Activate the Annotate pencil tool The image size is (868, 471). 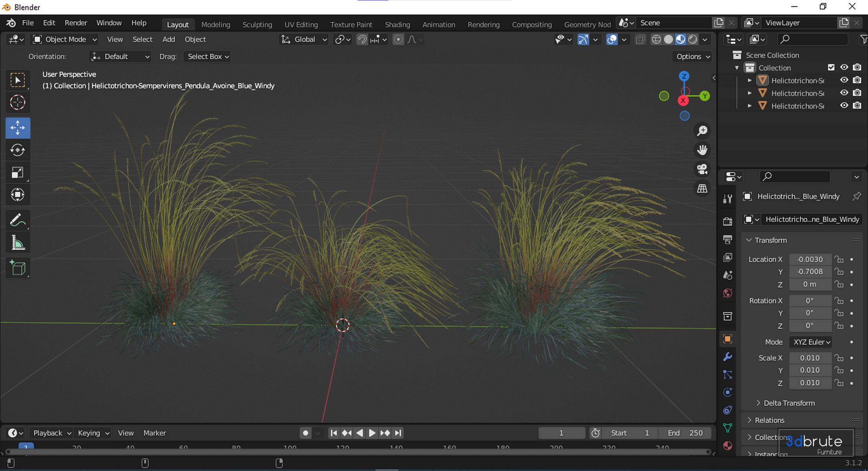[x=18, y=220]
